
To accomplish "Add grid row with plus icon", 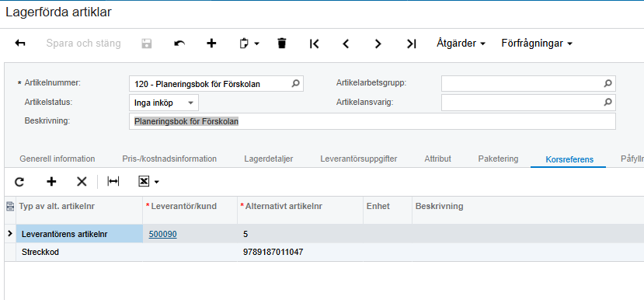I will (51, 182).
